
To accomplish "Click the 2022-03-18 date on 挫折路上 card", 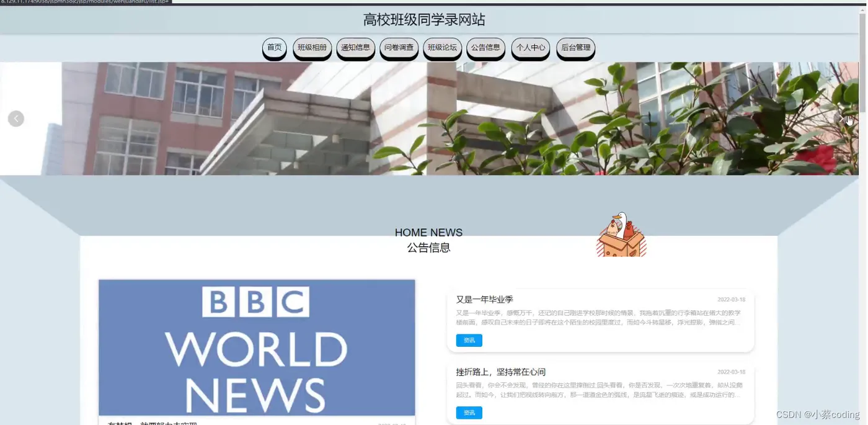I will coord(732,372).
